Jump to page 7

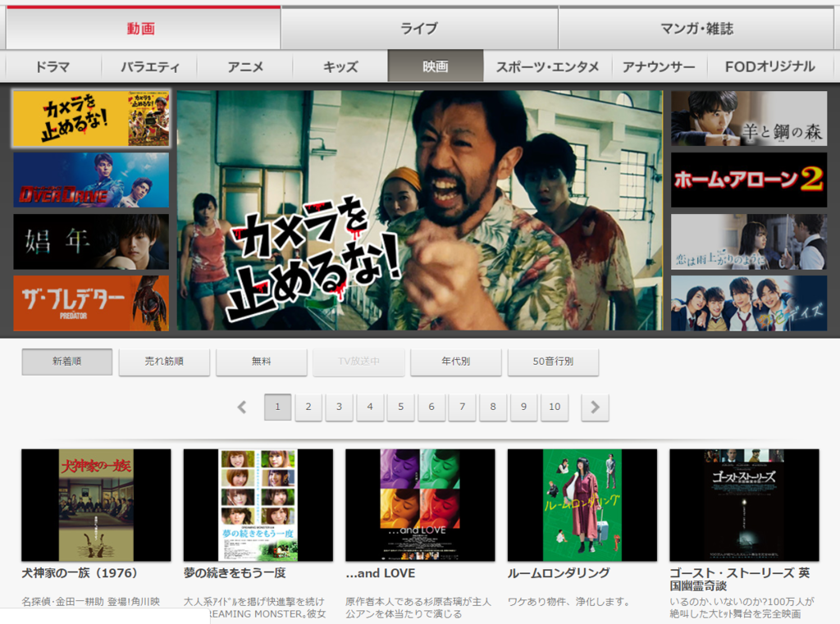(463, 407)
